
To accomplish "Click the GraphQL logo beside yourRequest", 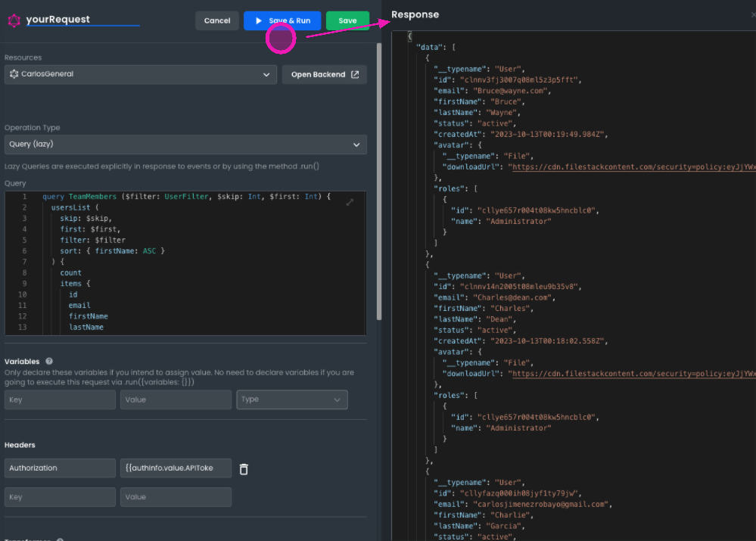I will tap(14, 20).
